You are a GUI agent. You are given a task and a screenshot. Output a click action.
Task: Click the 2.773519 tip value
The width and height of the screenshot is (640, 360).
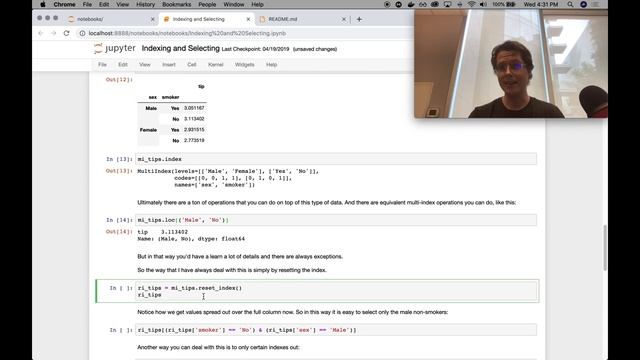coord(194,140)
